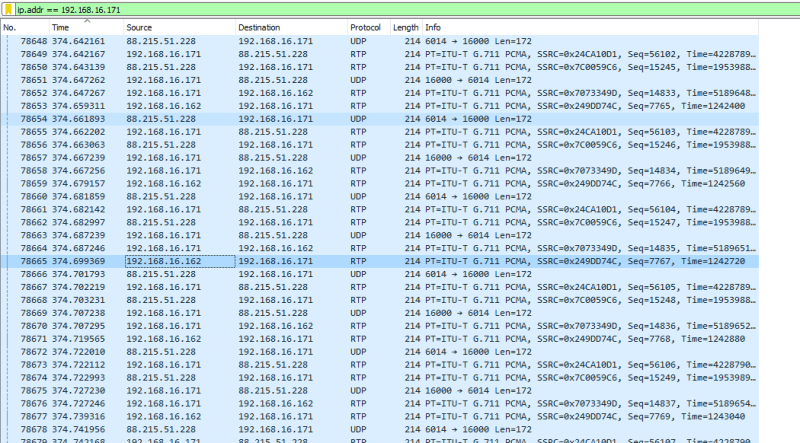Click info of packet 78665 Seq=7767
Screen dimensions: 800x443
tap(590, 261)
